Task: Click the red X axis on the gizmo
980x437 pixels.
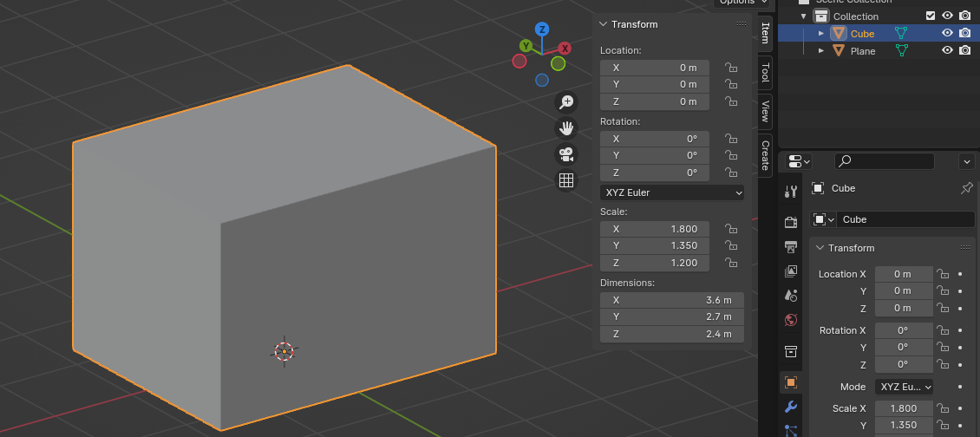Action: coord(565,49)
